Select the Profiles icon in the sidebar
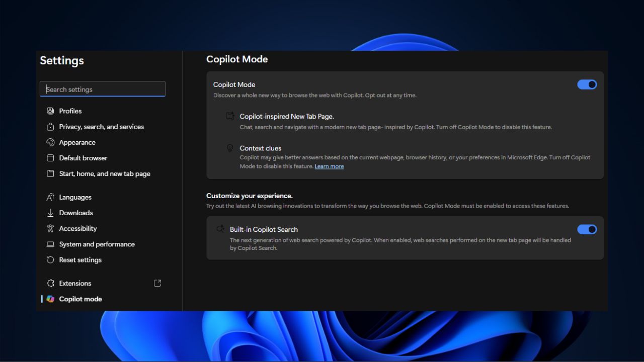 pyautogui.click(x=50, y=111)
